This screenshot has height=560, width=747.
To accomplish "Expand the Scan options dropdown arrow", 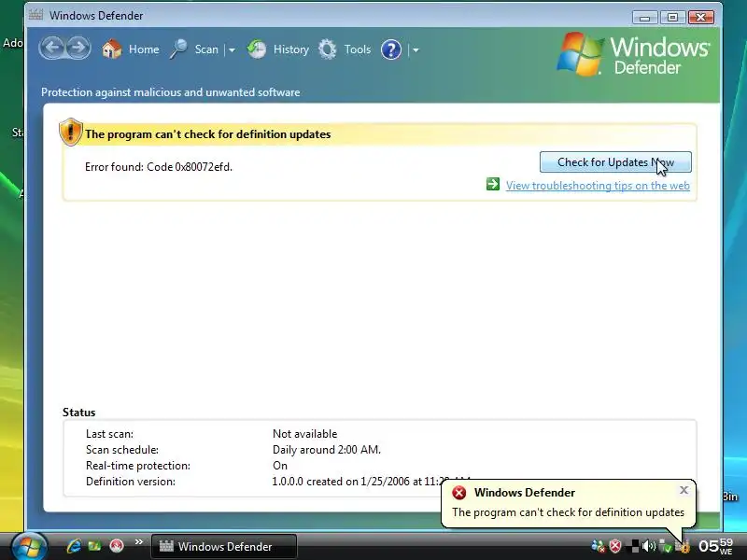I will coord(232,50).
